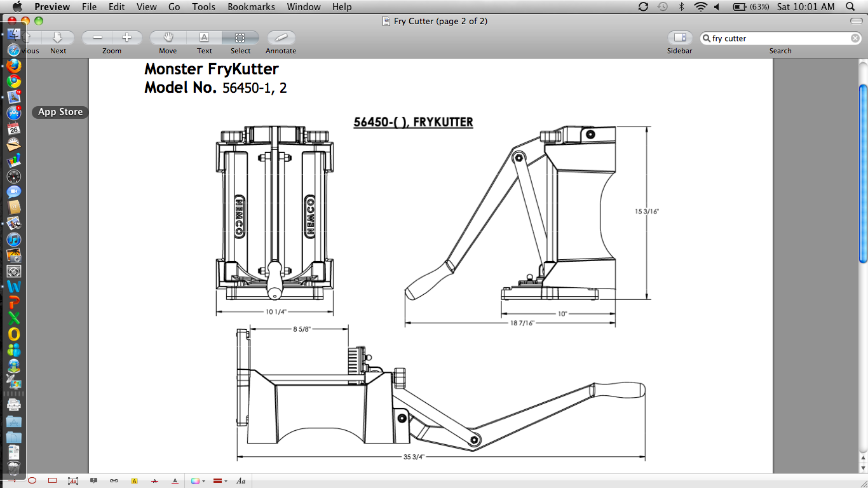Click the toolbar toggle pill in title bar

click(856, 21)
